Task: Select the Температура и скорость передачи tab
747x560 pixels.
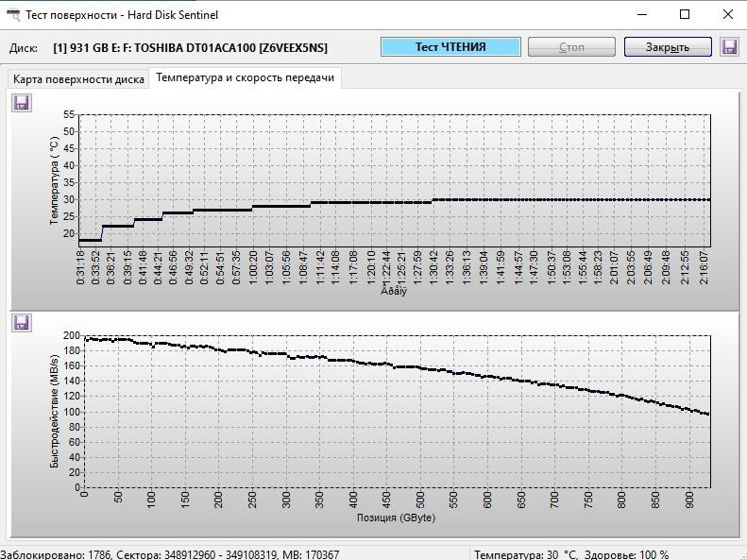Action: tap(246, 77)
